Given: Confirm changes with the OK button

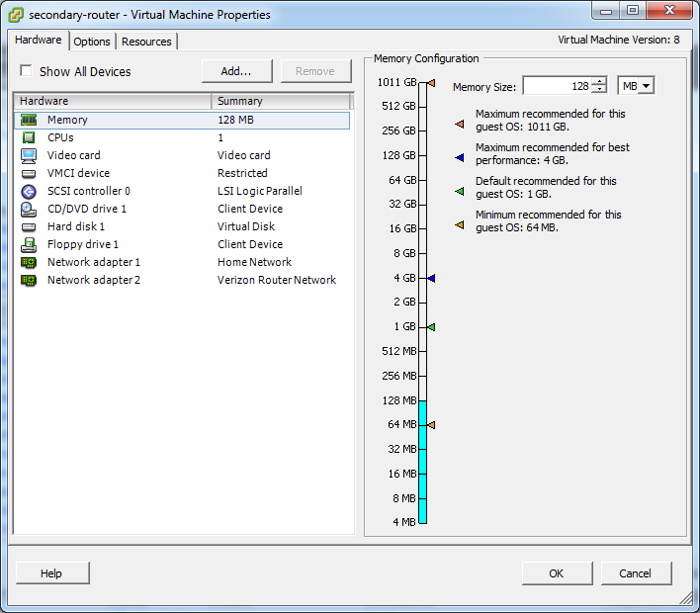Looking at the screenshot, I should [x=558, y=573].
